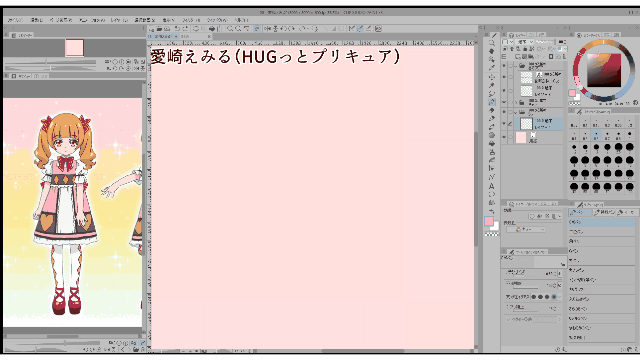Screen dimensions: 640x360
Task: Select the highlighted Gペン sub tool
Action: (x=602, y=222)
